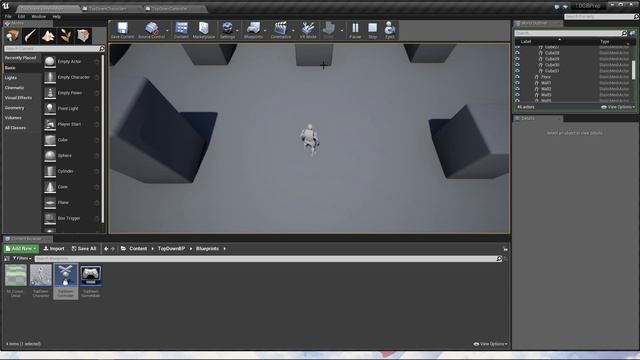Stop the play session
Image resolution: width=640 pixels, height=360 pixels.
[373, 31]
